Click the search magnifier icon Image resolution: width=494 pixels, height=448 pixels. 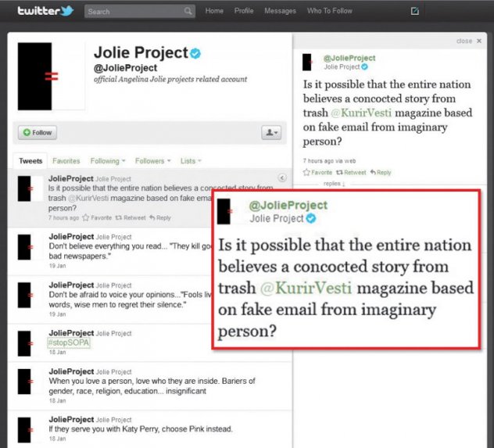pyautogui.click(x=188, y=11)
